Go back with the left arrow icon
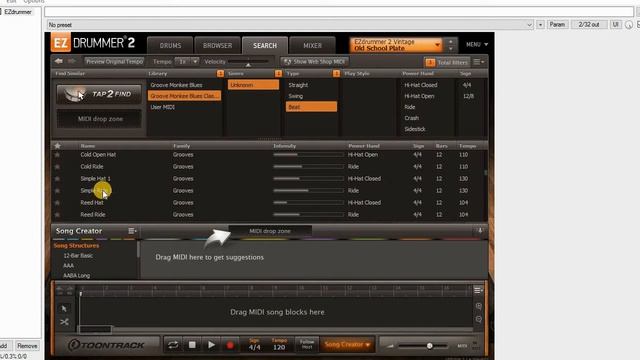 tap(58, 61)
